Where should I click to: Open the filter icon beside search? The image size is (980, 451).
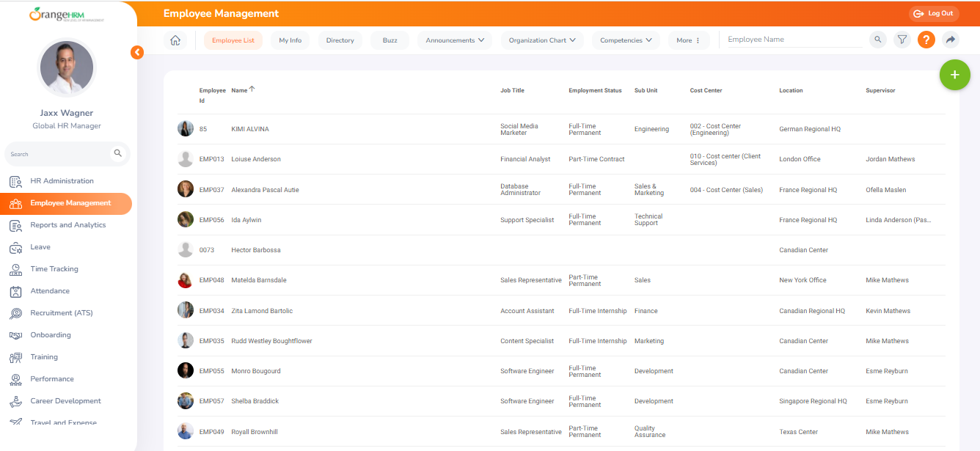902,40
